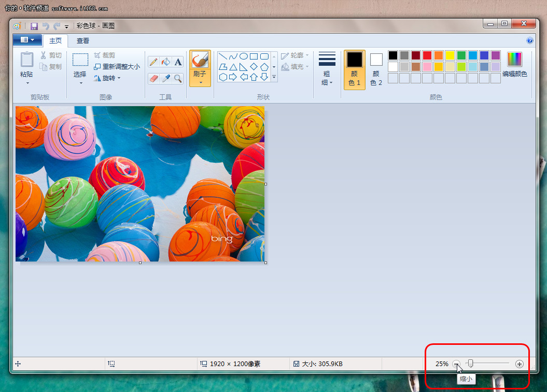Expand the 刷子 brushes dropdown arrow
Viewport: 547px width, 392px height.
pyautogui.click(x=201, y=83)
